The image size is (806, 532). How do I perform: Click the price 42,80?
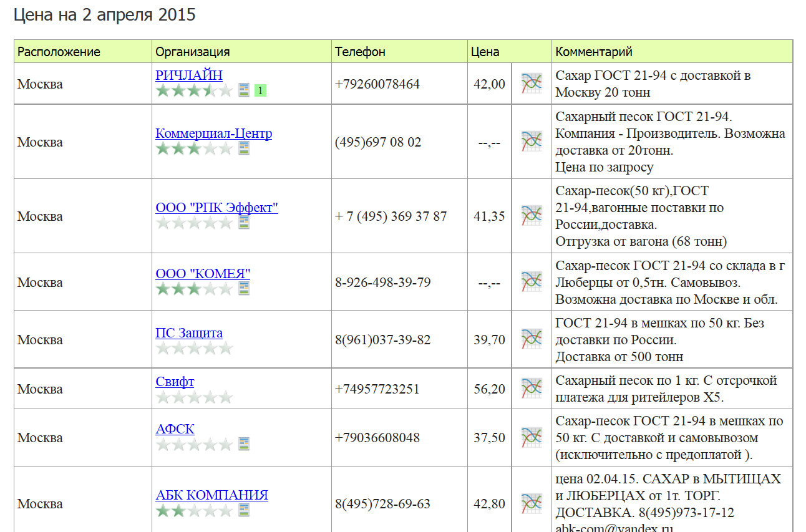click(x=490, y=504)
